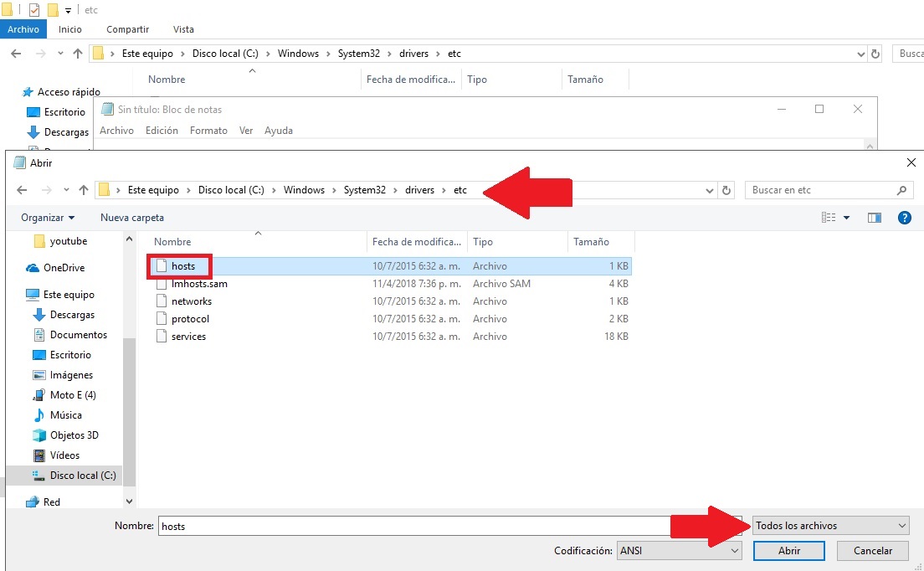Open Documentos in the navigation pane
Screen dimensions: 924x571
pyautogui.click(x=70, y=335)
